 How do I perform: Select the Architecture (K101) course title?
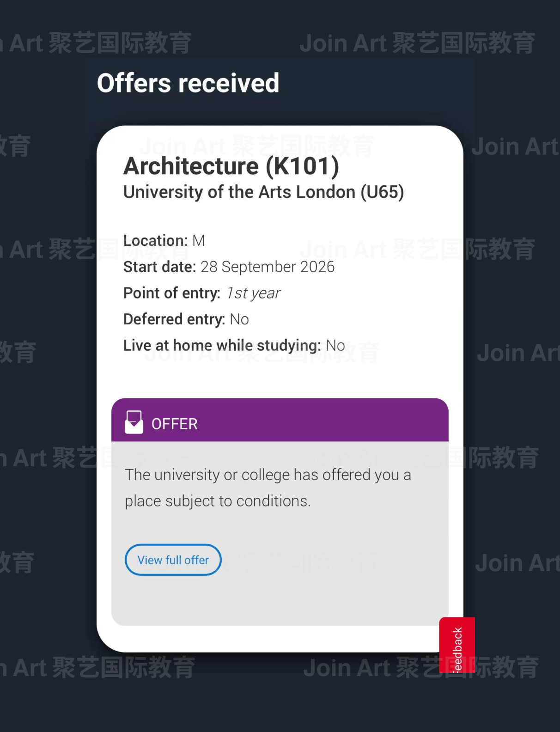pos(231,166)
